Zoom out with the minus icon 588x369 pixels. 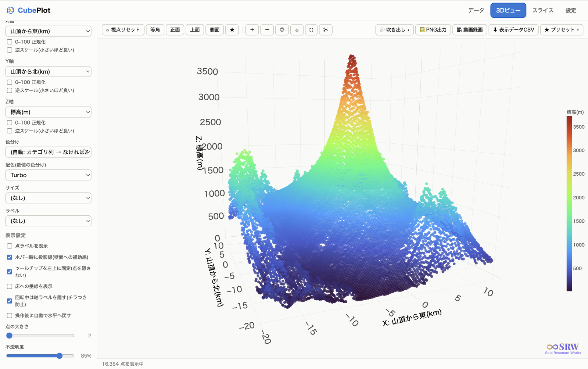(267, 30)
